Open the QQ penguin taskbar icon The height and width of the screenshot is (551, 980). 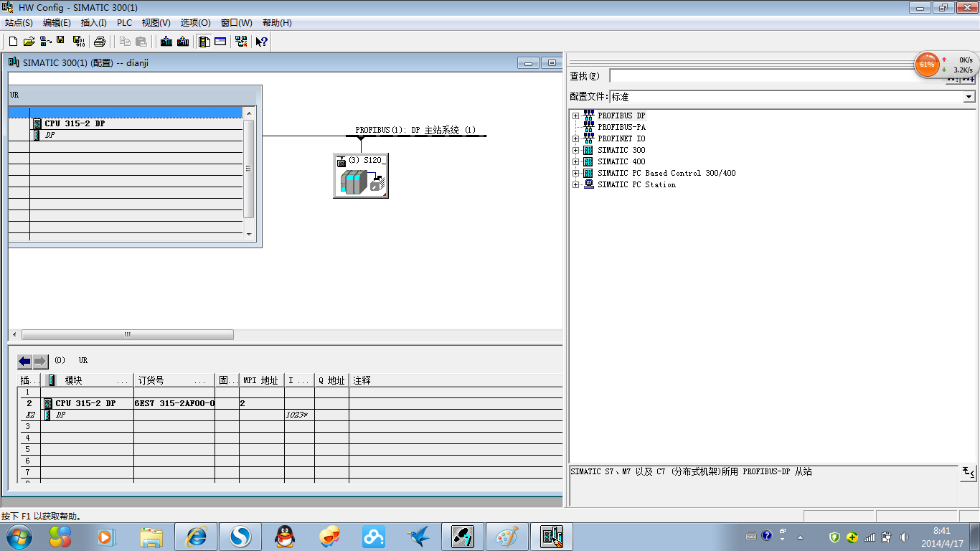point(285,536)
